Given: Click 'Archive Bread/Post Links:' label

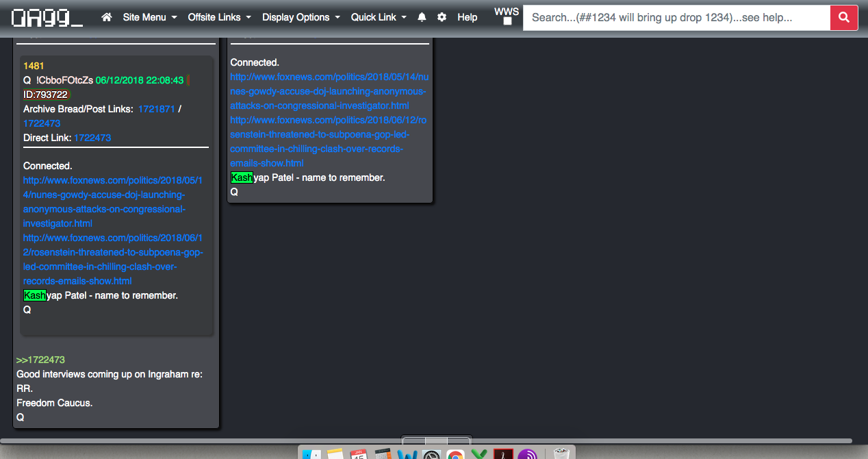Looking at the screenshot, I should click(x=78, y=109).
